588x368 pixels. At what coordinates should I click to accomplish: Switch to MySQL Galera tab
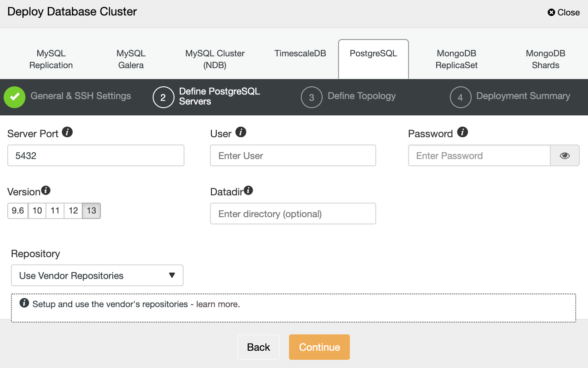[131, 59]
